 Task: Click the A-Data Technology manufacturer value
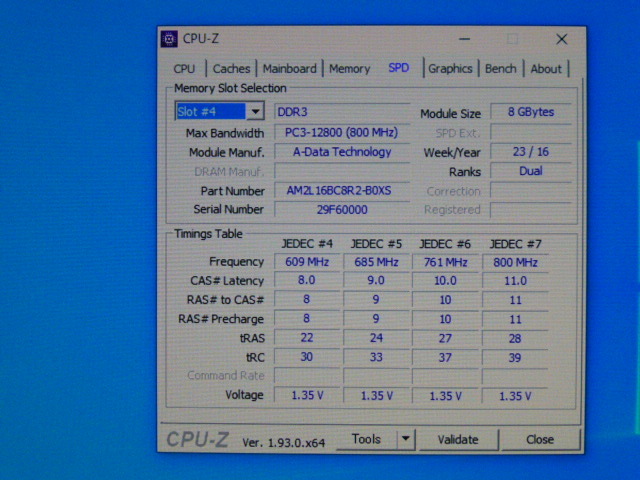pos(342,152)
